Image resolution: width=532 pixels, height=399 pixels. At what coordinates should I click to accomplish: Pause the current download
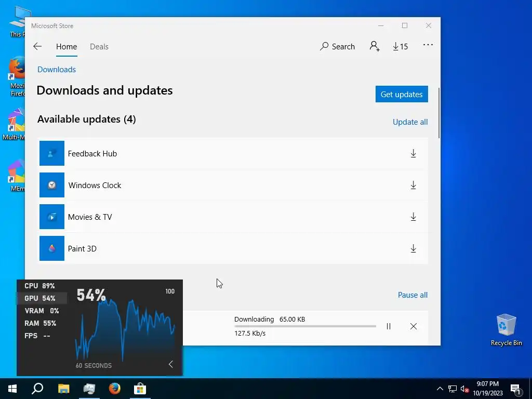click(389, 326)
